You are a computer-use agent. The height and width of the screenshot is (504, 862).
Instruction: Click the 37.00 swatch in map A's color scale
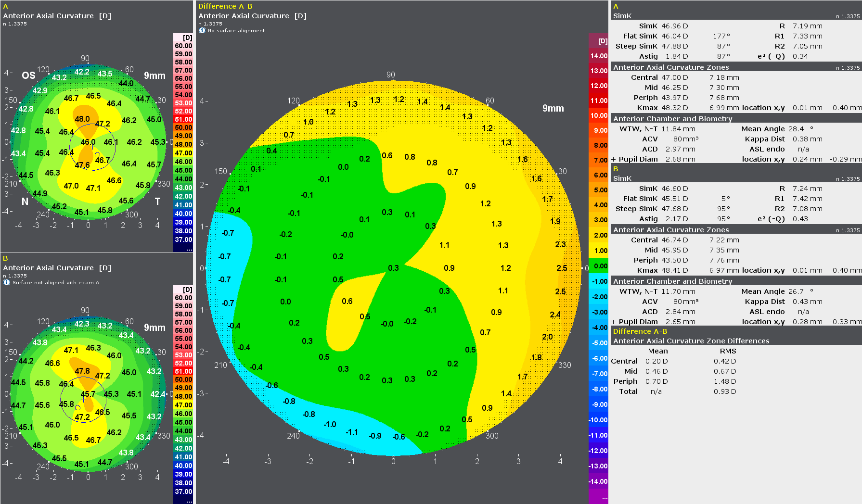coord(183,239)
